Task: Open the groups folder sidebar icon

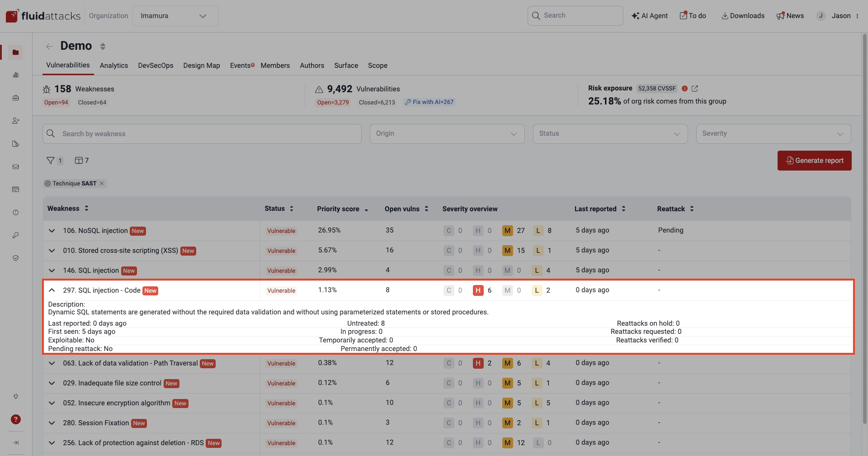Action: point(16,52)
